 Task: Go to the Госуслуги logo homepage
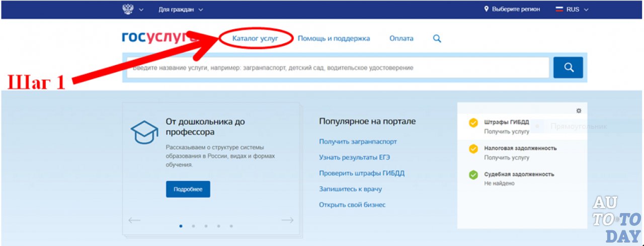(x=159, y=38)
